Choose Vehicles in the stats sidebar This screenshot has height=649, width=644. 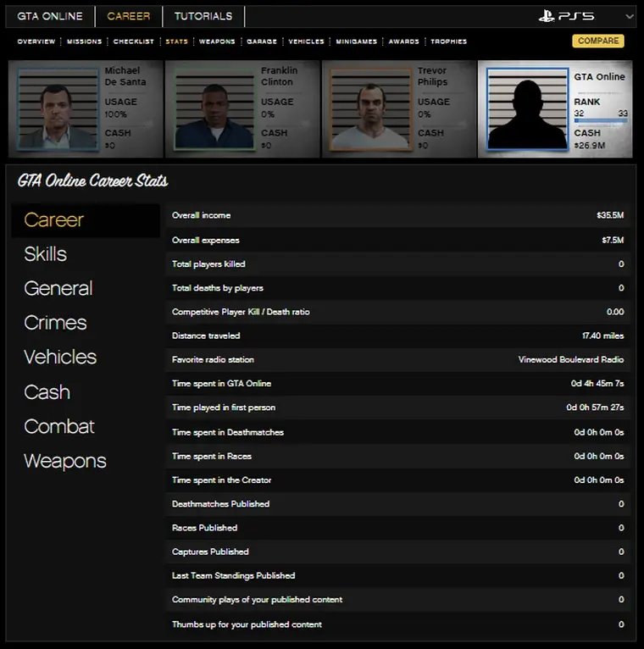point(60,358)
